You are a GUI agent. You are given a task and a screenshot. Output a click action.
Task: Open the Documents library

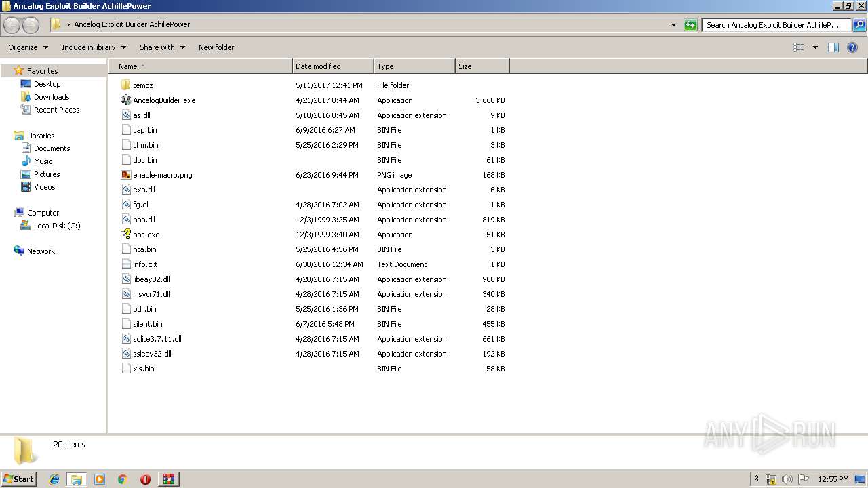pyautogui.click(x=52, y=148)
